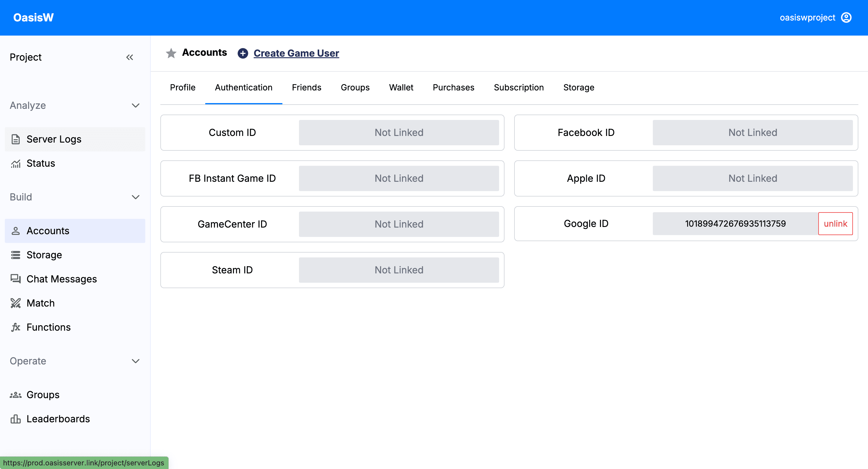Click the Facebook ID label
The image size is (868, 469).
click(x=586, y=132)
